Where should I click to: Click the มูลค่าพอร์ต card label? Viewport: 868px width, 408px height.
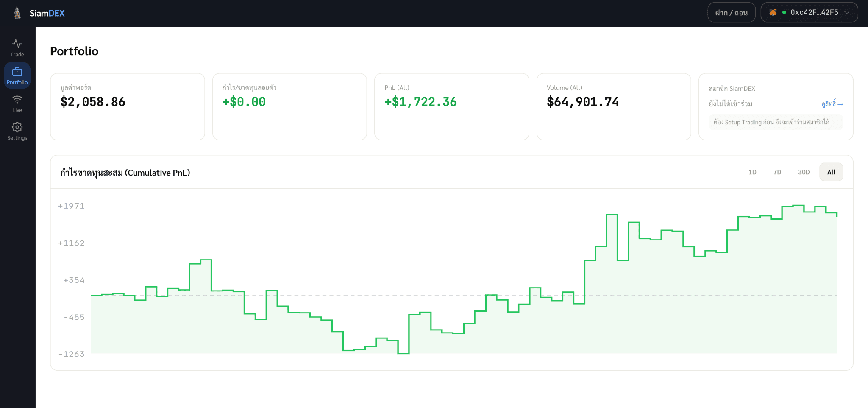tap(76, 88)
